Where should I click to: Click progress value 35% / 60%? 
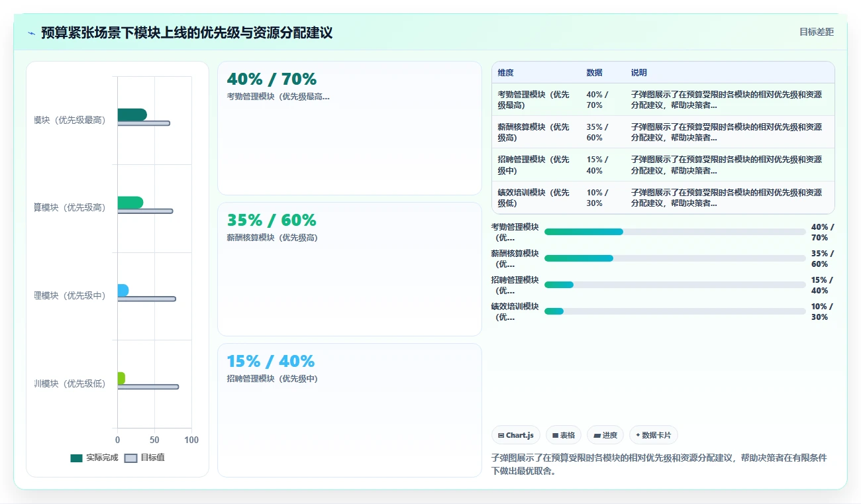tap(823, 258)
